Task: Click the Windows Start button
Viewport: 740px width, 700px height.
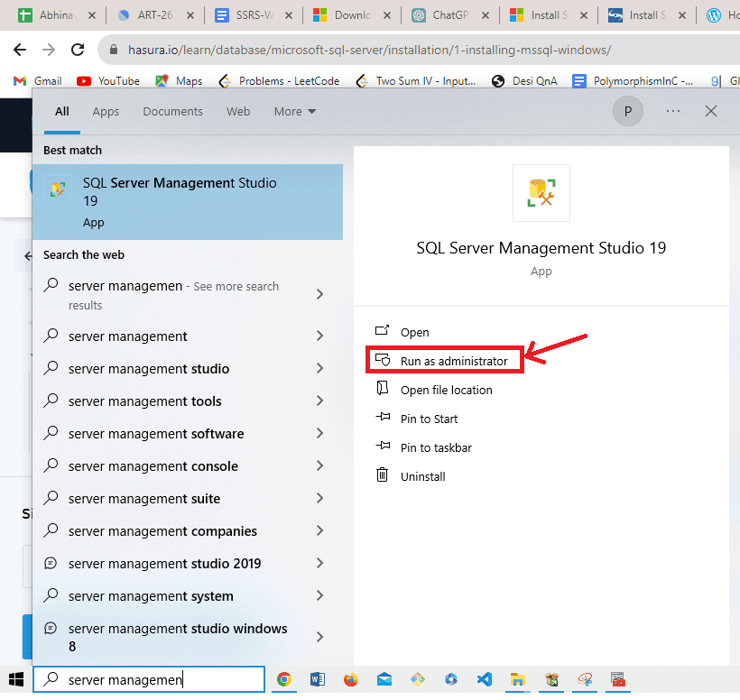Action: click(x=15, y=680)
